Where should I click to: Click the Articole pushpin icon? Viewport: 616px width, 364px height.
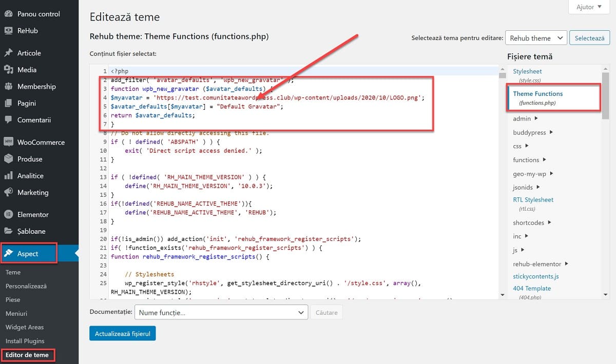pos(8,53)
